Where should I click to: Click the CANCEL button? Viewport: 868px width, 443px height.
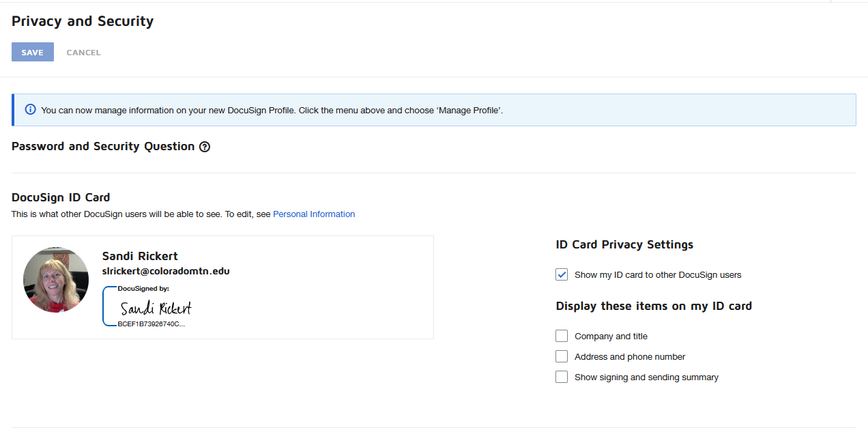coord(83,53)
